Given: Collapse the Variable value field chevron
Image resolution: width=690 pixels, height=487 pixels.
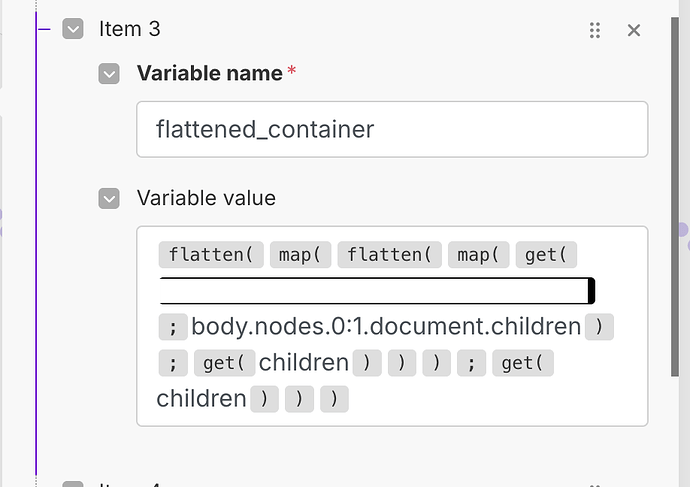Looking at the screenshot, I should [x=109, y=198].
